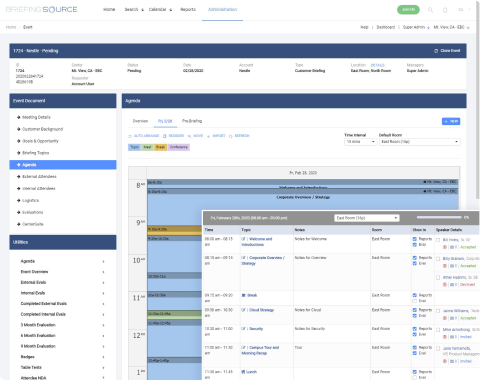Click the Import agenda icon

tap(208, 136)
